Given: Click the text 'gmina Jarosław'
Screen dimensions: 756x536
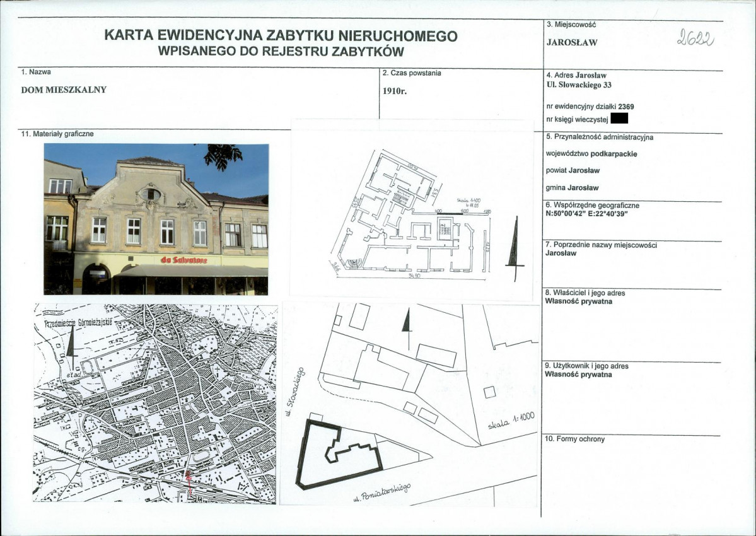Looking at the screenshot, I should (x=573, y=188).
